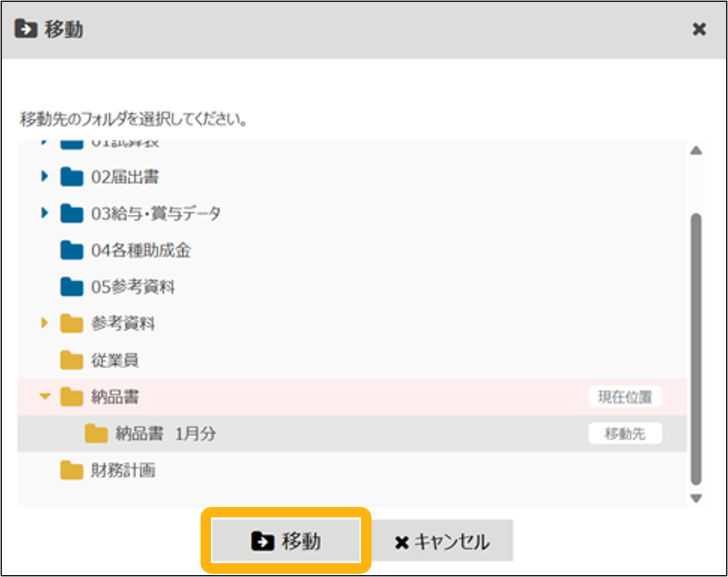The image size is (728, 577).
Task: Click the 05参考資料 blue folder icon
Action: point(71,287)
